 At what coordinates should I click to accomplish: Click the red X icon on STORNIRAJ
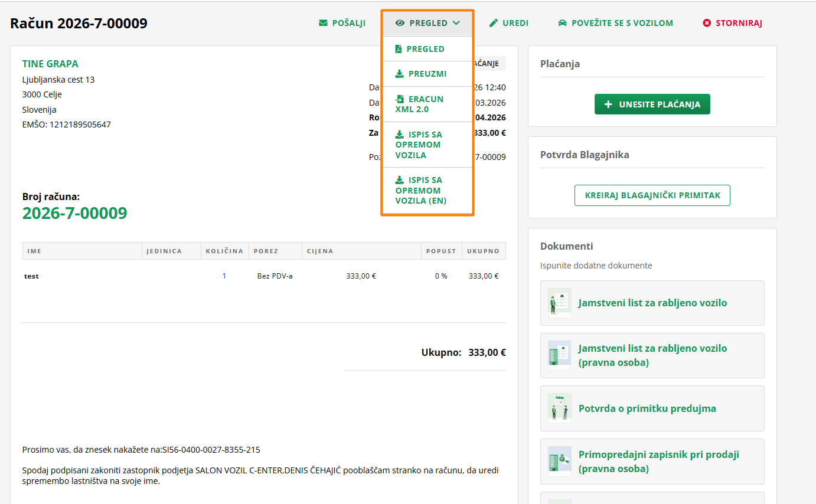tap(707, 23)
